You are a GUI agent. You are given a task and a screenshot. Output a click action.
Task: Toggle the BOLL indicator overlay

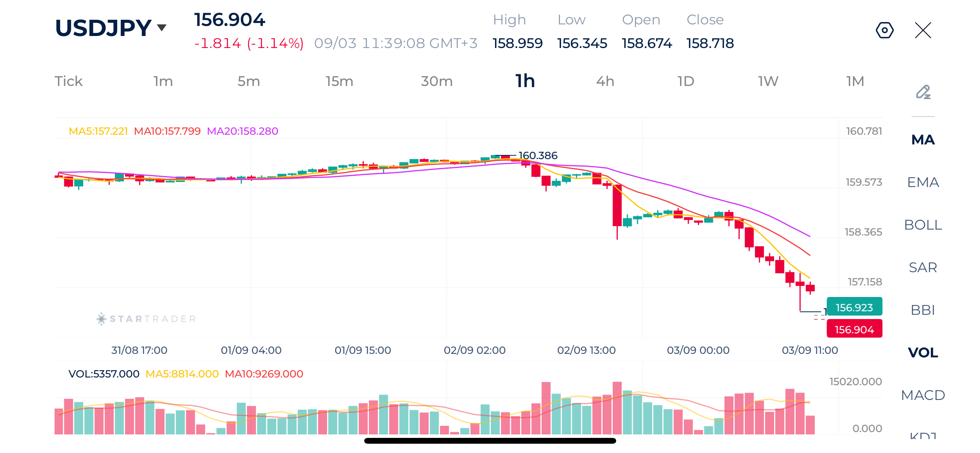coord(923,225)
